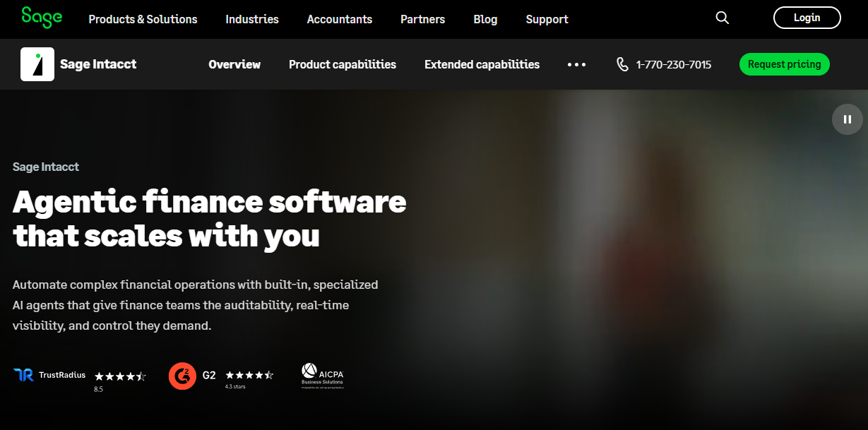Image resolution: width=868 pixels, height=430 pixels.
Task: Pause the hero background video
Action: pyautogui.click(x=848, y=119)
